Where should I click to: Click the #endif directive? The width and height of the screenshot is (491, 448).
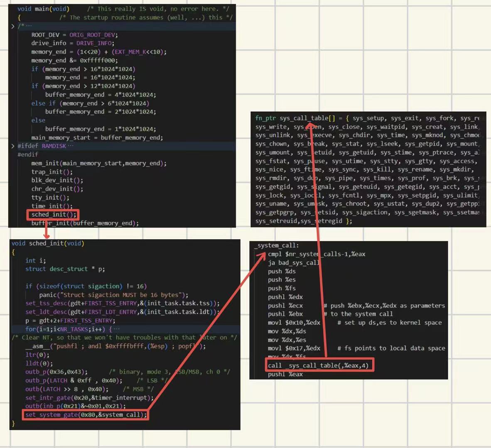28,154
